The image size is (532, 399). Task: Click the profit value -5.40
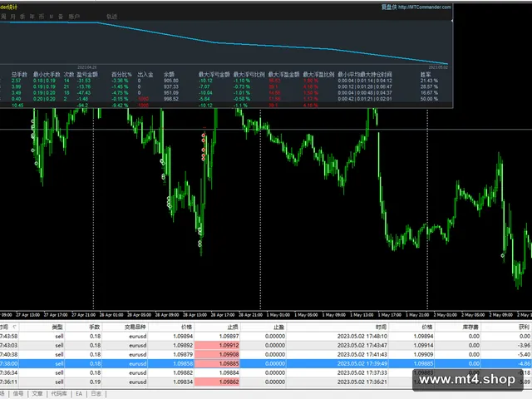(525, 355)
